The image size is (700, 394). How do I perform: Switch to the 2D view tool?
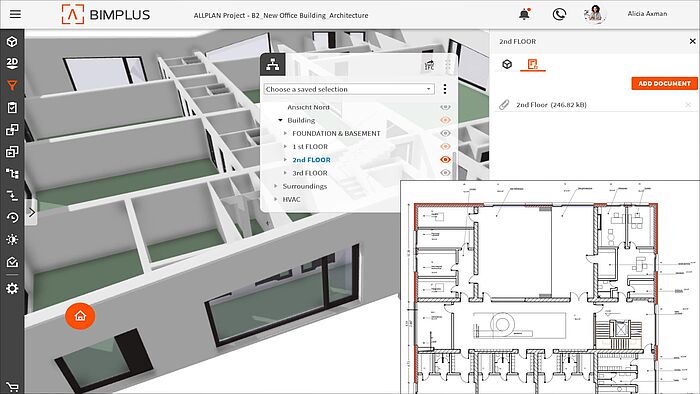pyautogui.click(x=12, y=63)
